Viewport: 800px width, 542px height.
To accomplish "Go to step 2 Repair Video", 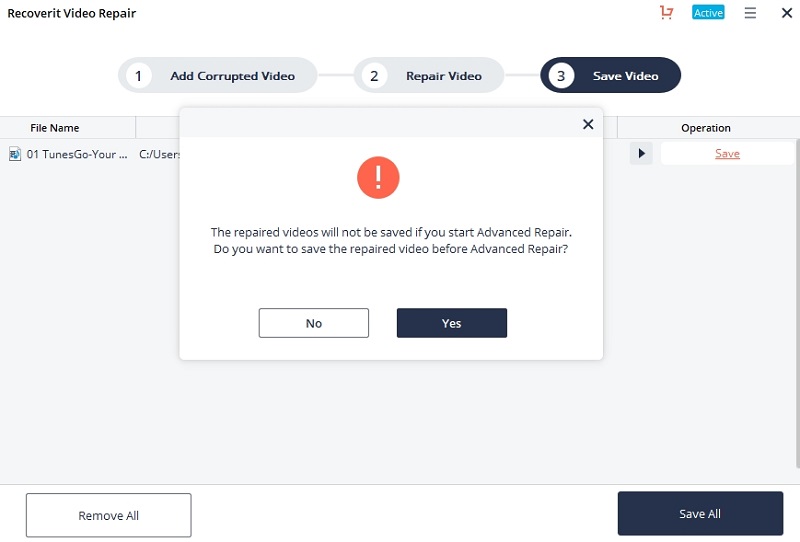I will (x=429, y=76).
